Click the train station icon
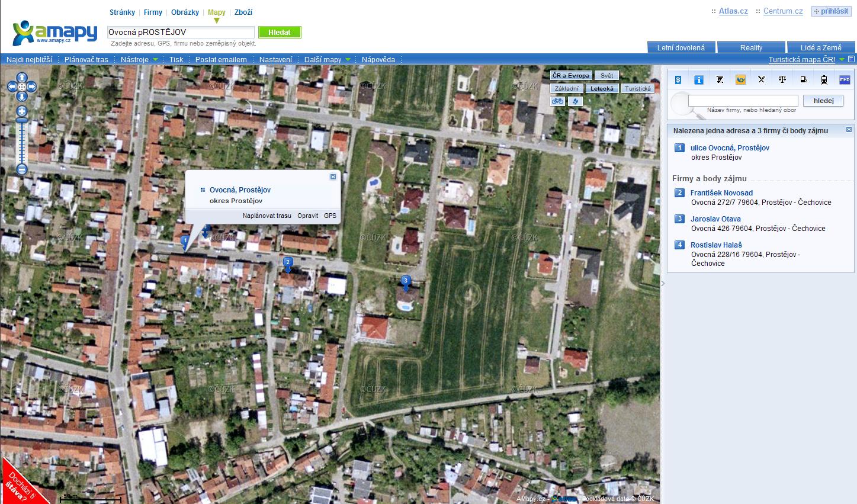 tap(824, 79)
